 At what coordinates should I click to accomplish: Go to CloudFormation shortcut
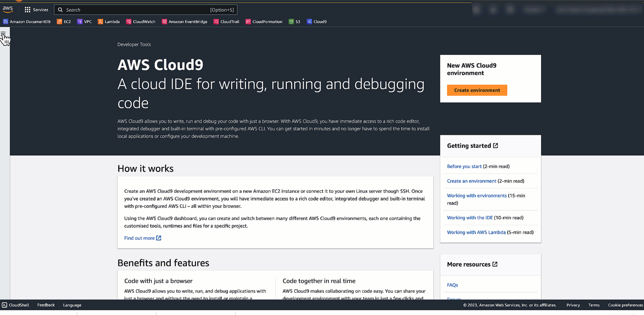[264, 21]
